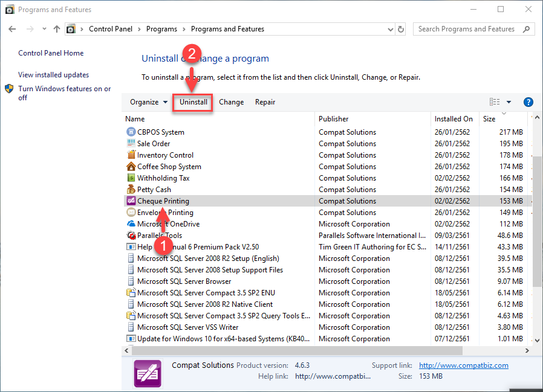543x392 pixels.
Task: Refresh the address bar location
Action: (401, 29)
